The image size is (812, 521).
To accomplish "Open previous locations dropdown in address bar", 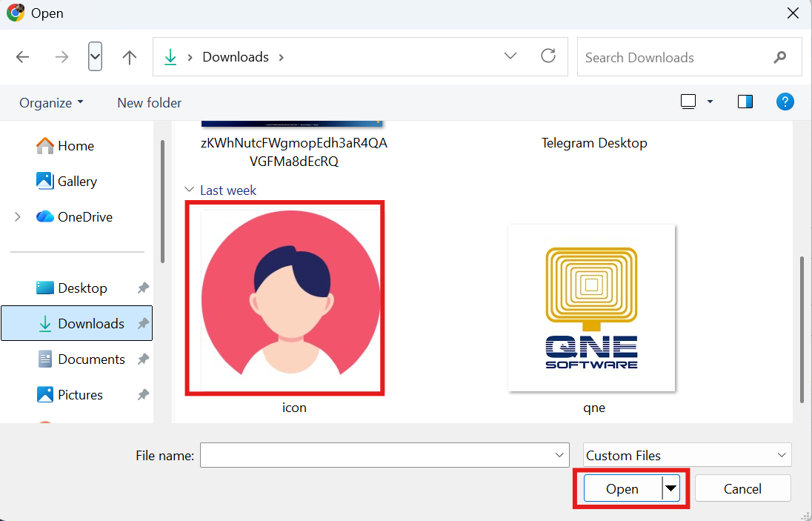I will pos(510,56).
